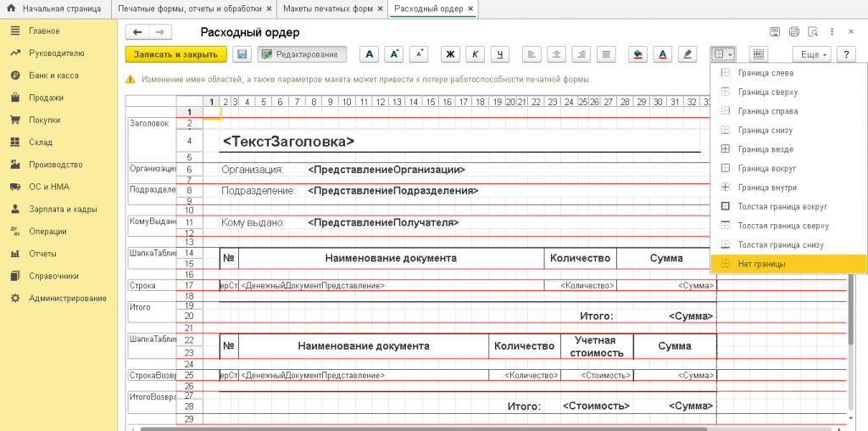Align text to the left
The image size is (868, 431).
(531, 54)
